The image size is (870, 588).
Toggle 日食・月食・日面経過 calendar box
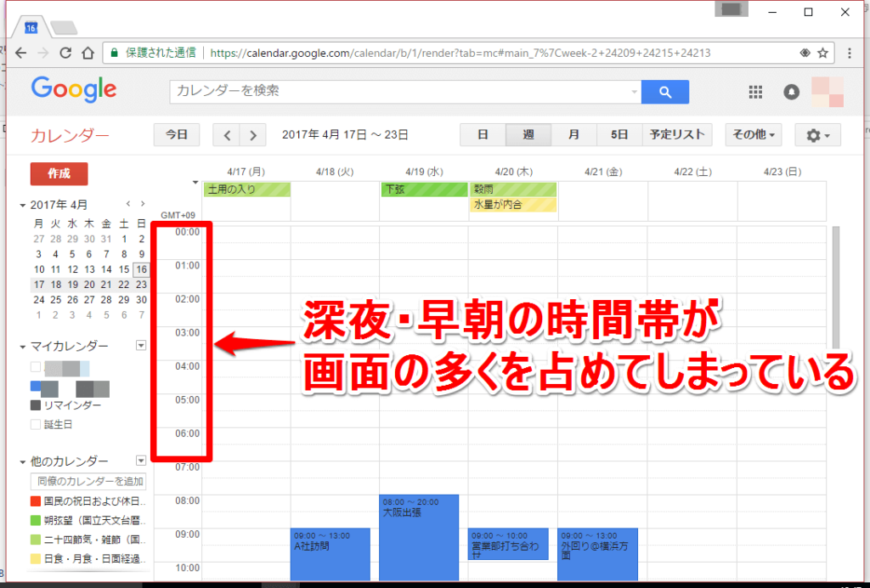[x=36, y=558]
